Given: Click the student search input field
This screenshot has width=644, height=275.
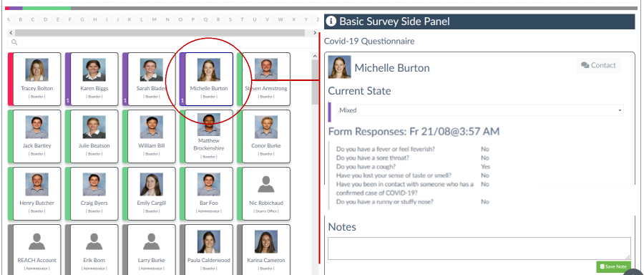Looking at the screenshot, I should tap(162, 42).
